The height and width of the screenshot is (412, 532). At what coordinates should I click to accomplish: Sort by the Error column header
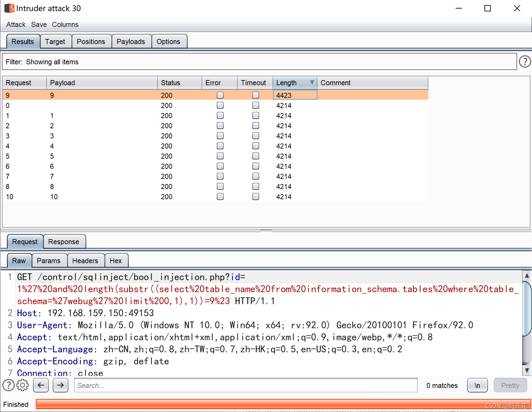pyautogui.click(x=220, y=83)
